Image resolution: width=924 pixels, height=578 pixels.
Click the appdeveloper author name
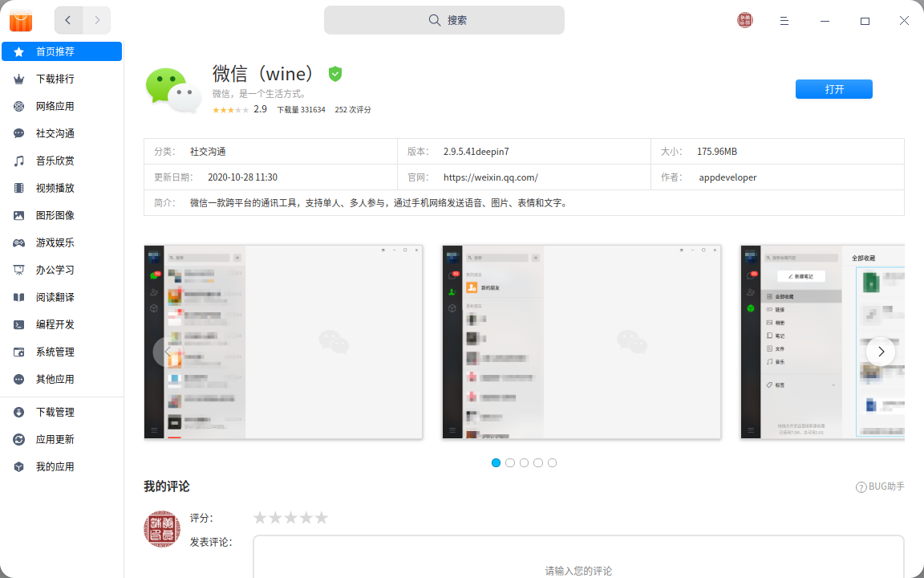tap(727, 177)
